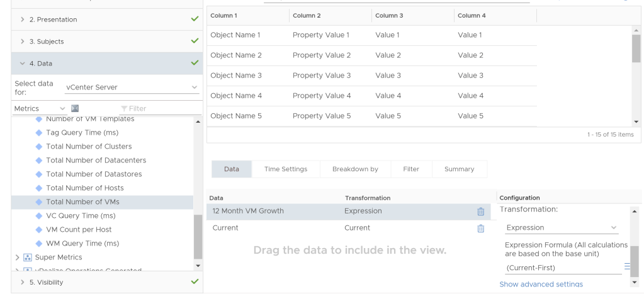The width and height of the screenshot is (644, 294).
Task: Open the vCenter Server data dropdown
Action: click(x=132, y=88)
